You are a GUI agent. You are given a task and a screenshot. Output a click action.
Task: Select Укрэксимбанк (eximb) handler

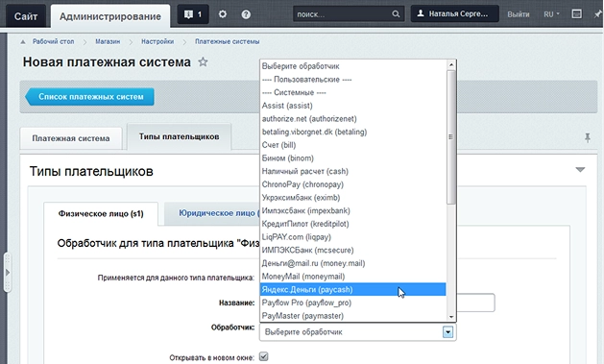click(353, 198)
